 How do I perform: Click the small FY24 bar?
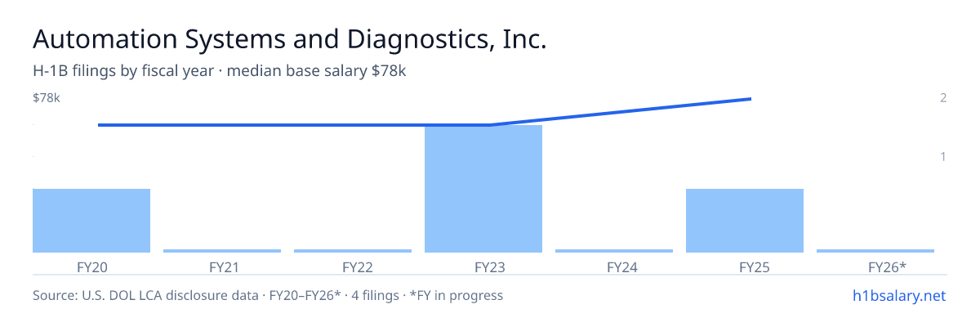pos(614,251)
